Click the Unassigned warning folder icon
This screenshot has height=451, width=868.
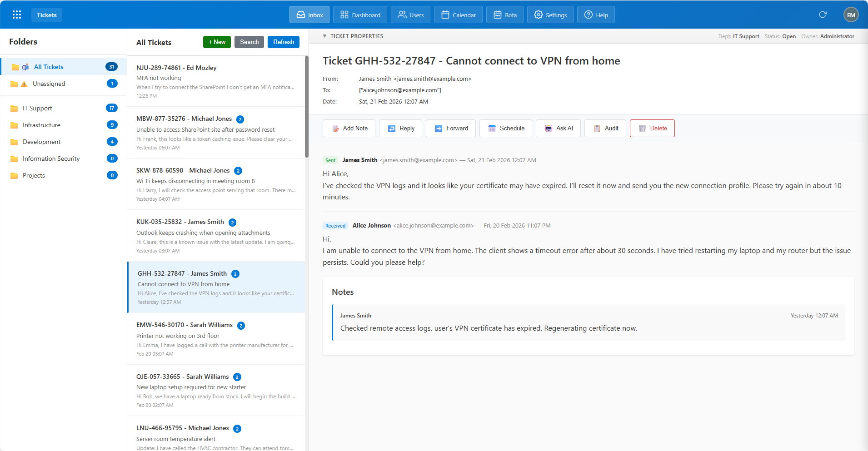point(24,84)
